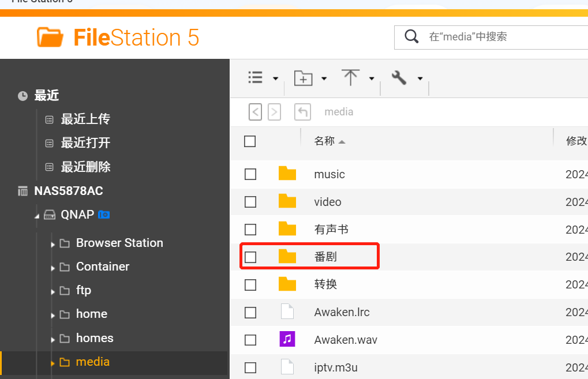The image size is (588, 379).
Task: Select the 最近 section heading
Action: pyautogui.click(x=47, y=96)
